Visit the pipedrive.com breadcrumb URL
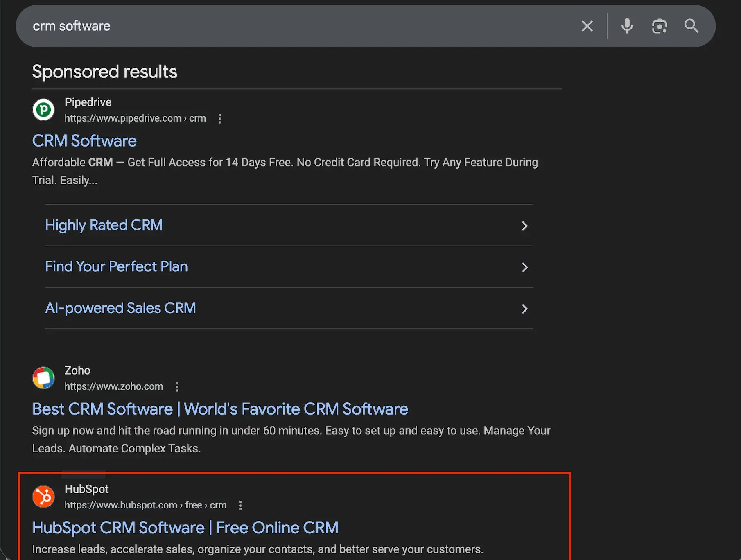The width and height of the screenshot is (741, 560). click(x=135, y=118)
